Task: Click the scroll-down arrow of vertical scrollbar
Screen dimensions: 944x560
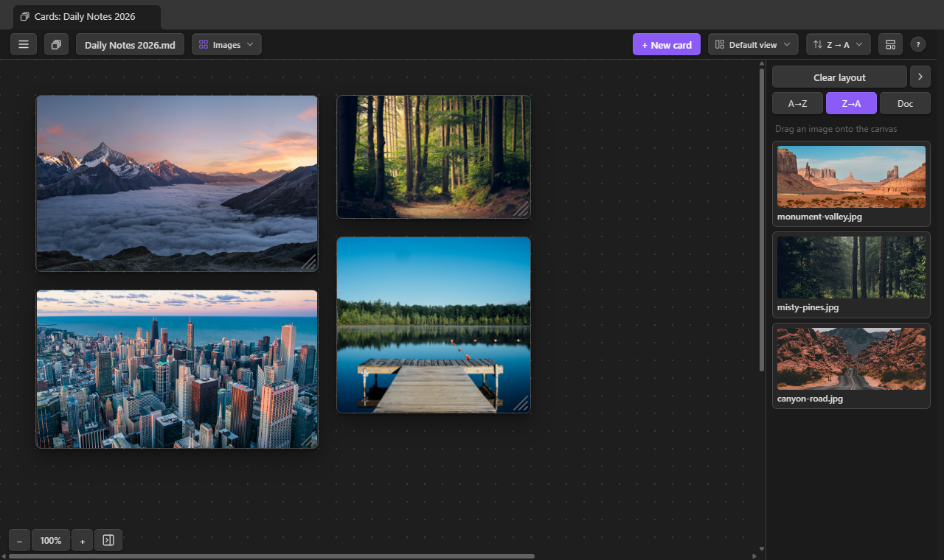Action: point(762,549)
